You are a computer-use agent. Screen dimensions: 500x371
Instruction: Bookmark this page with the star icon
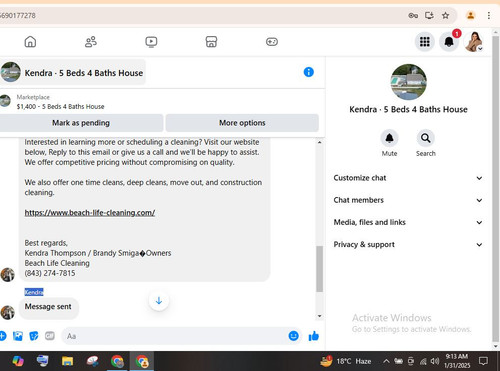tap(445, 15)
